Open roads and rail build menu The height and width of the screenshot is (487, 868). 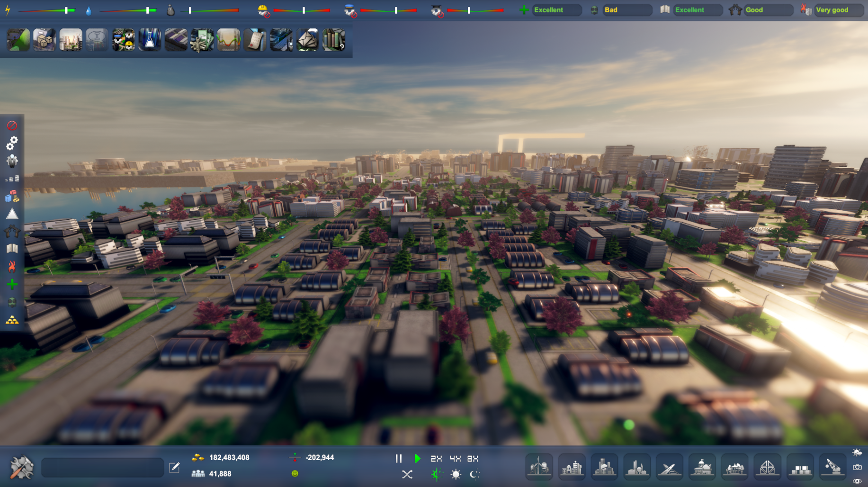click(669, 467)
